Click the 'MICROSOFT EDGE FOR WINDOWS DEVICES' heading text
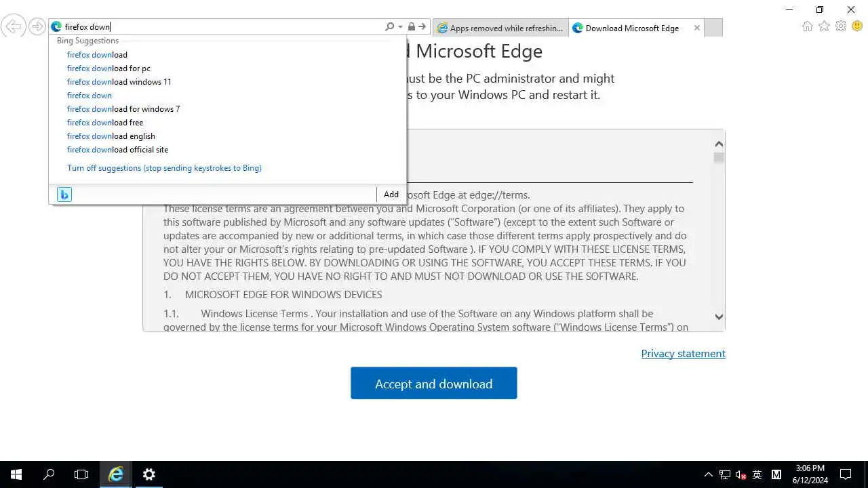The width and height of the screenshot is (868, 488). click(283, 295)
